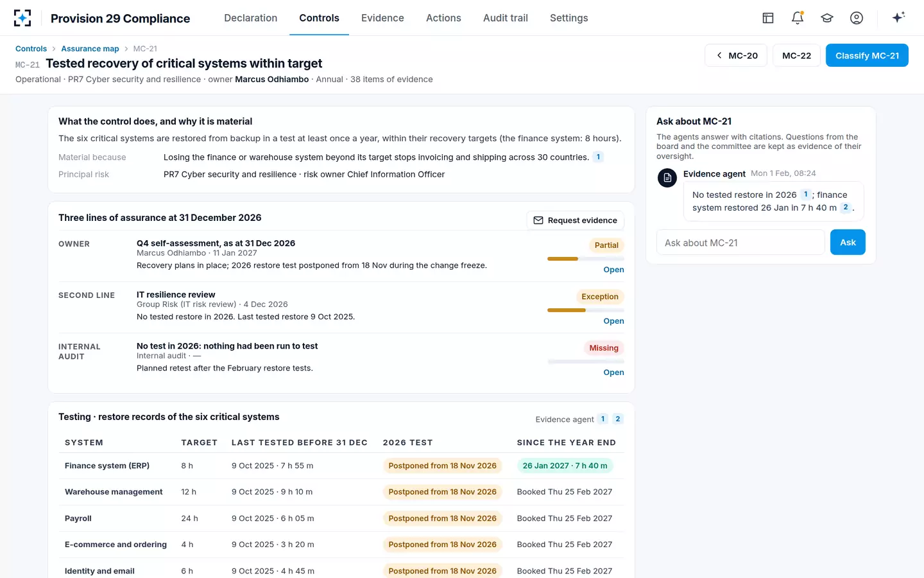Switch to the Evidence tab
The height and width of the screenshot is (578, 924).
(x=382, y=18)
